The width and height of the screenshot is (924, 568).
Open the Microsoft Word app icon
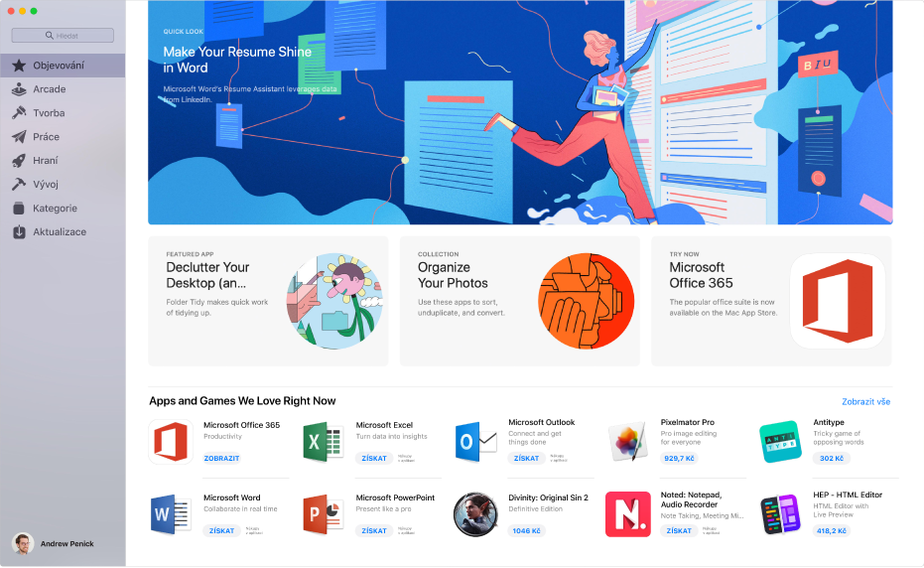171,514
